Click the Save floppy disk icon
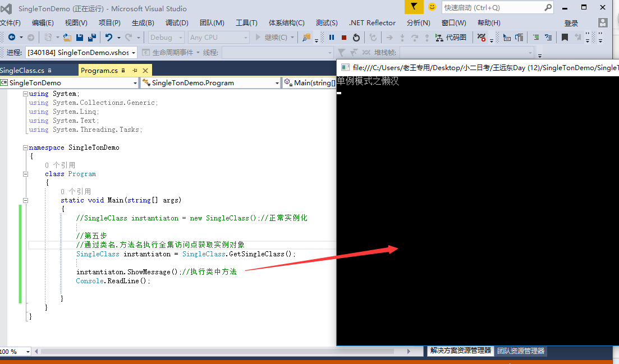Image resolution: width=619 pixels, height=364 pixels. pyautogui.click(x=79, y=38)
